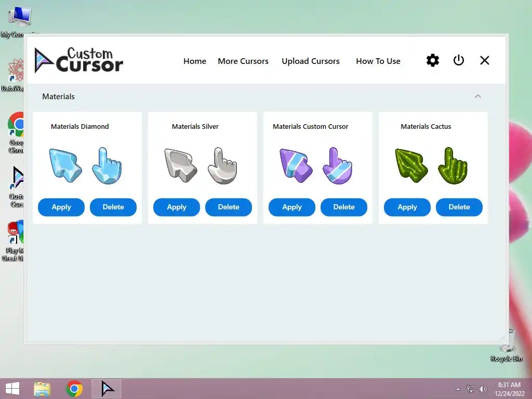
Task: Click the Custom Cursor logo
Action: tap(79, 60)
